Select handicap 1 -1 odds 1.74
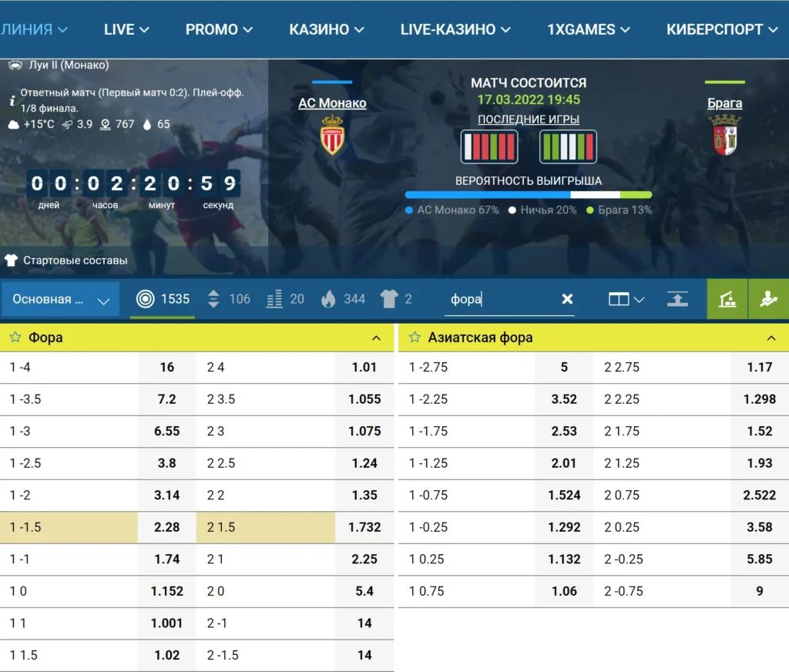This screenshot has width=789, height=672. pyautogui.click(x=167, y=559)
